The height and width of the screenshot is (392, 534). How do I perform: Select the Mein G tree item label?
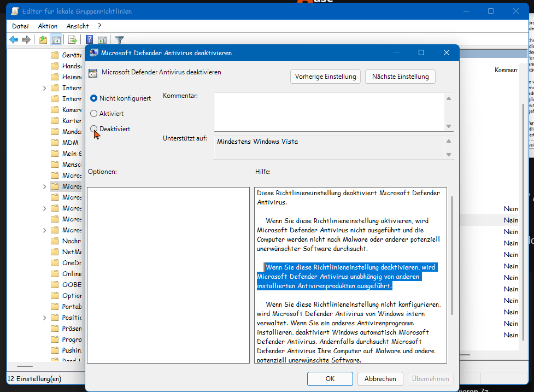pyautogui.click(x=72, y=154)
